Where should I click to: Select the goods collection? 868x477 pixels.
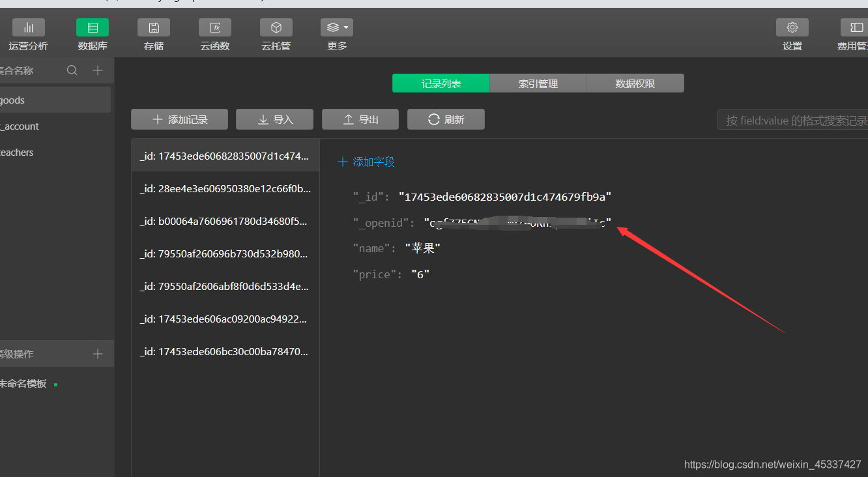tap(55, 100)
